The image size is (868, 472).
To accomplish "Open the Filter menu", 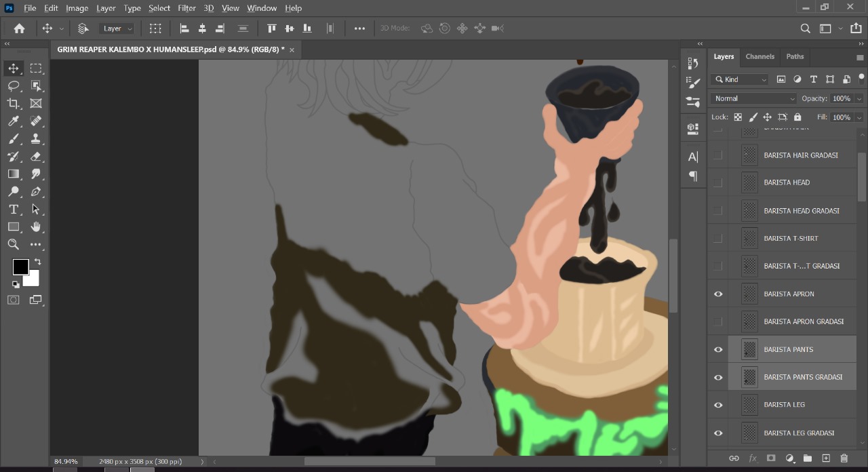I will pyautogui.click(x=186, y=8).
